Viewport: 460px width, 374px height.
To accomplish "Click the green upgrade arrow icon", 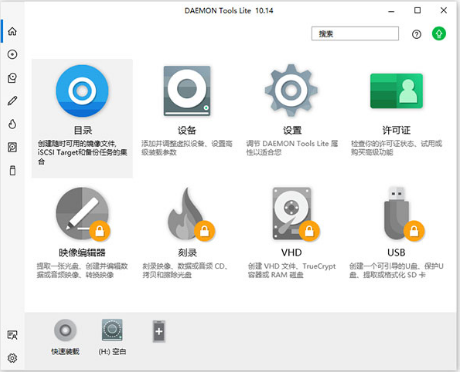I will click(x=439, y=34).
